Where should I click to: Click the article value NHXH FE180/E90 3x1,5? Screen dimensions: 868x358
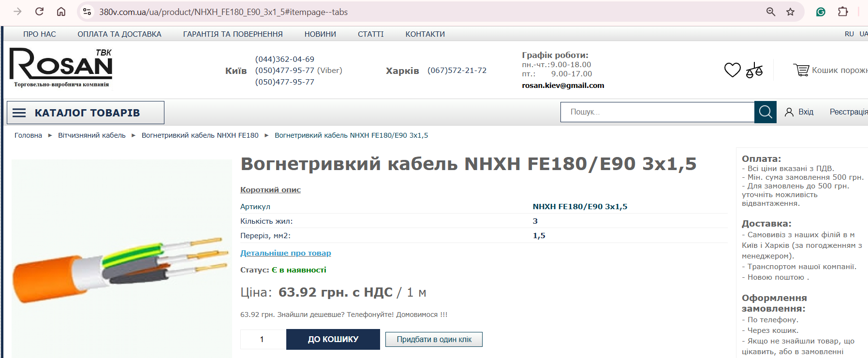click(x=580, y=206)
